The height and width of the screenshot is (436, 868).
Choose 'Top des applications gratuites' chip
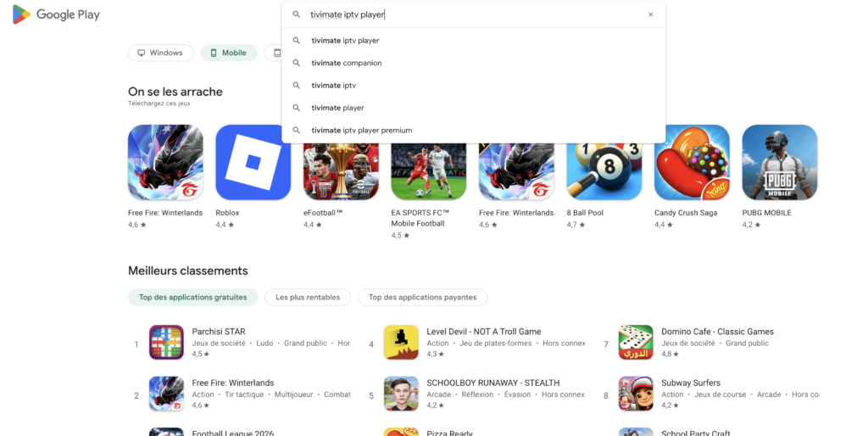(192, 297)
